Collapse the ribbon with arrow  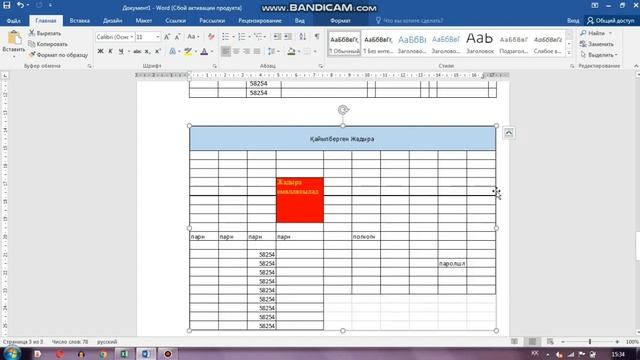(x=636, y=66)
